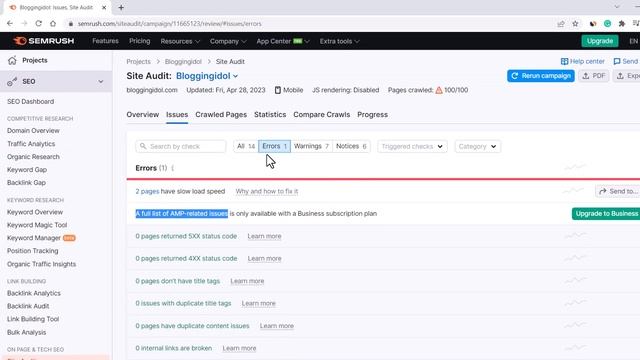Screen dimensions: 640x360
Task: Switch to the Overview tab
Action: click(x=142, y=115)
